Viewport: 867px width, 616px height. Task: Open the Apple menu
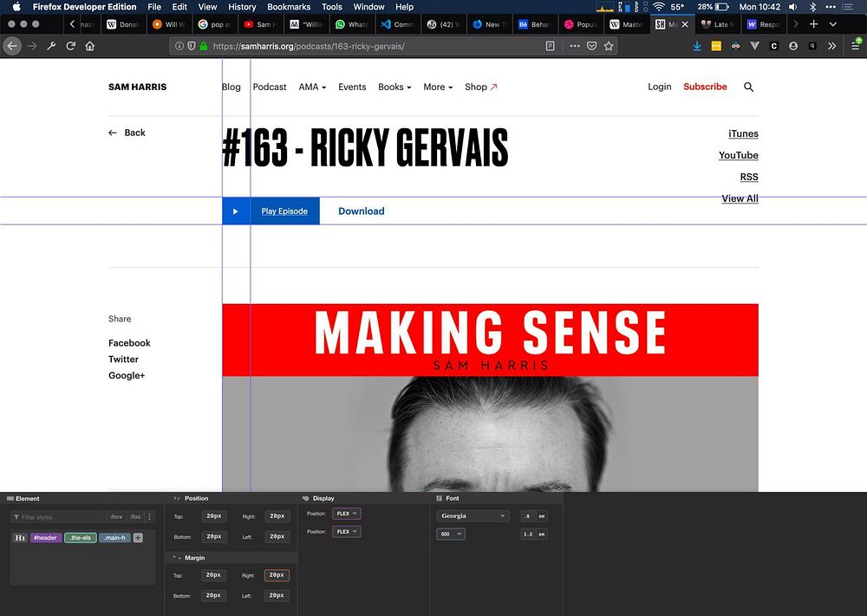point(16,7)
